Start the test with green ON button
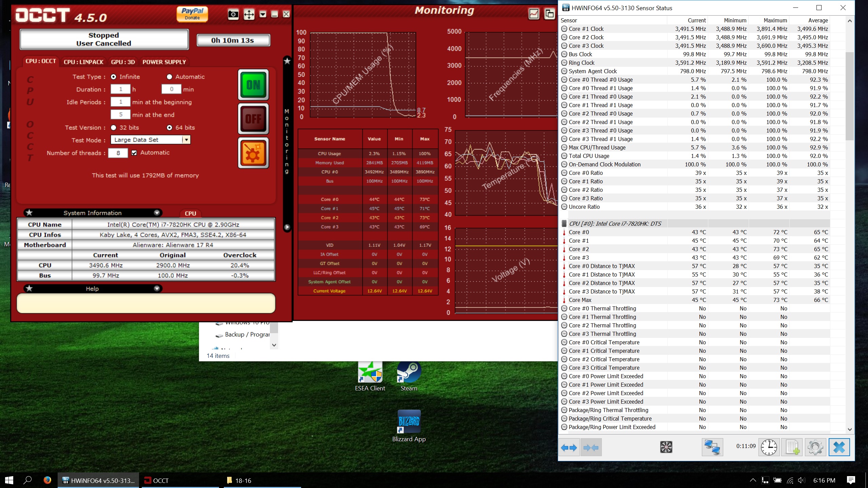Image resolution: width=868 pixels, height=488 pixels. click(253, 85)
